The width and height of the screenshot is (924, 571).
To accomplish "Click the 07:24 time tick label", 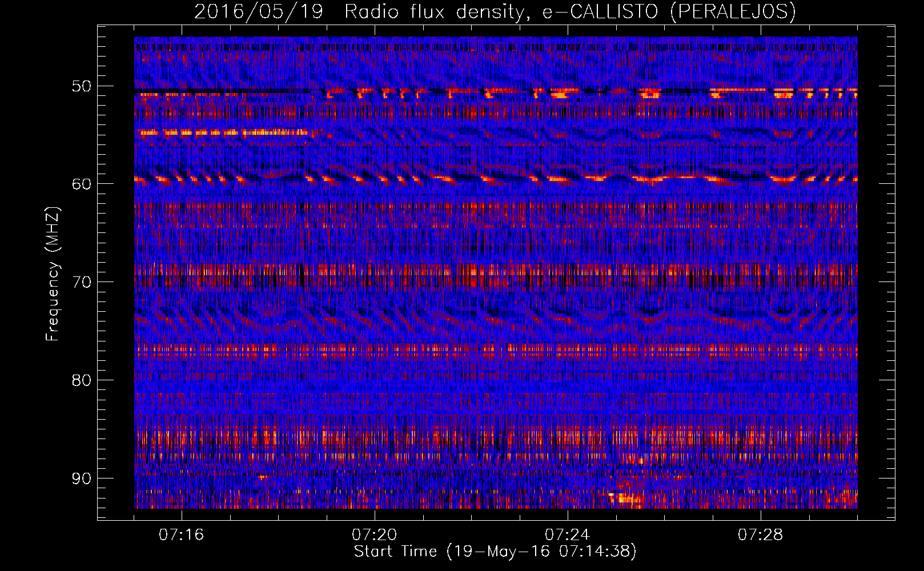I will coord(567,535).
